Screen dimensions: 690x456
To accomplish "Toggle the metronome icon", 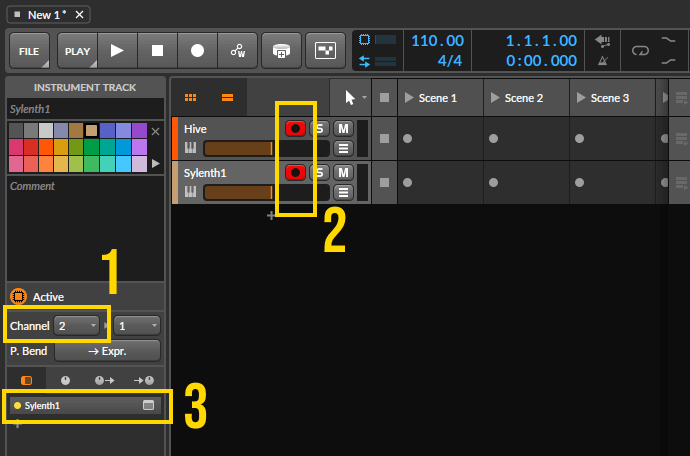I will point(603,61).
